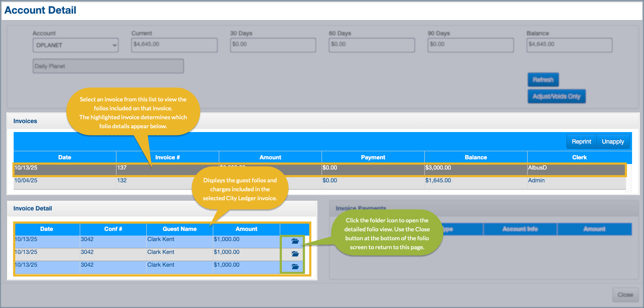Click the 30 Days field

(x=273, y=44)
